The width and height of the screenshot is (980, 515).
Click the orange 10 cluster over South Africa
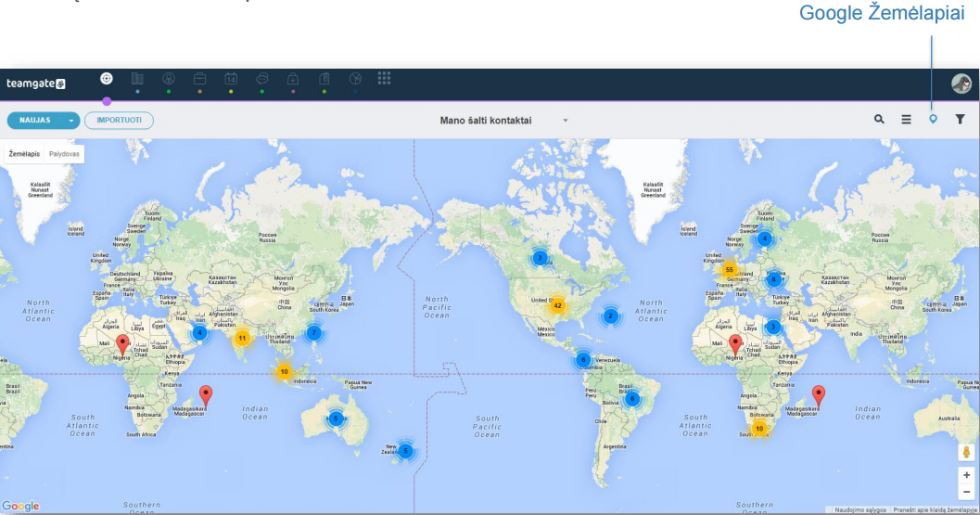coord(758,429)
